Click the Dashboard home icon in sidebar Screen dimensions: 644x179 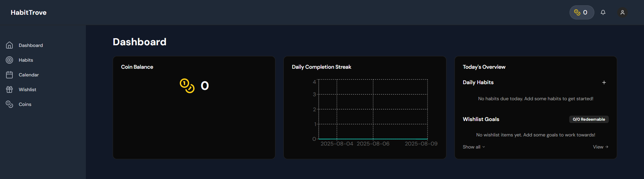(9, 45)
